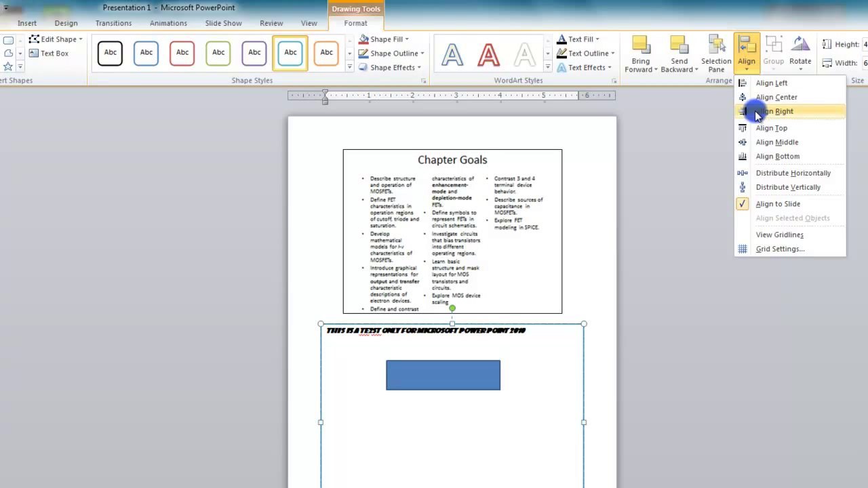This screenshot has width=868, height=488.
Task: Apply black outline Abc shape style
Action: coord(110,53)
